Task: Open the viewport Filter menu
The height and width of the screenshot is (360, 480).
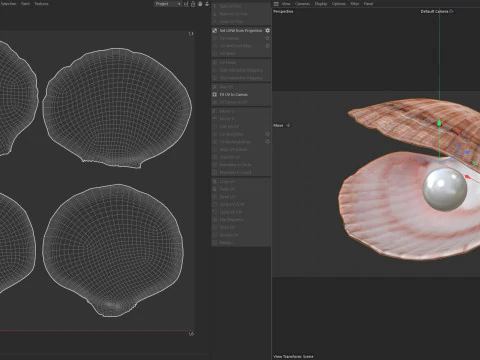Action: pyautogui.click(x=355, y=4)
